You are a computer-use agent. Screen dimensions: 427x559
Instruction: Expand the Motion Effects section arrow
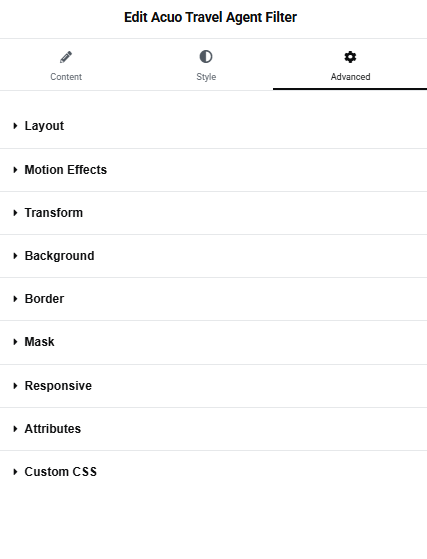tap(15, 170)
